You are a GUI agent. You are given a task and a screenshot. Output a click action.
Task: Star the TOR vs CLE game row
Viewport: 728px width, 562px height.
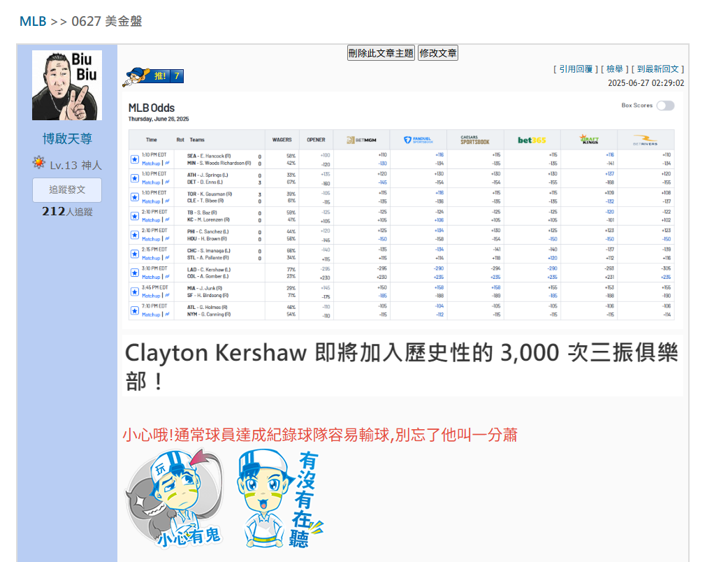coord(135,197)
